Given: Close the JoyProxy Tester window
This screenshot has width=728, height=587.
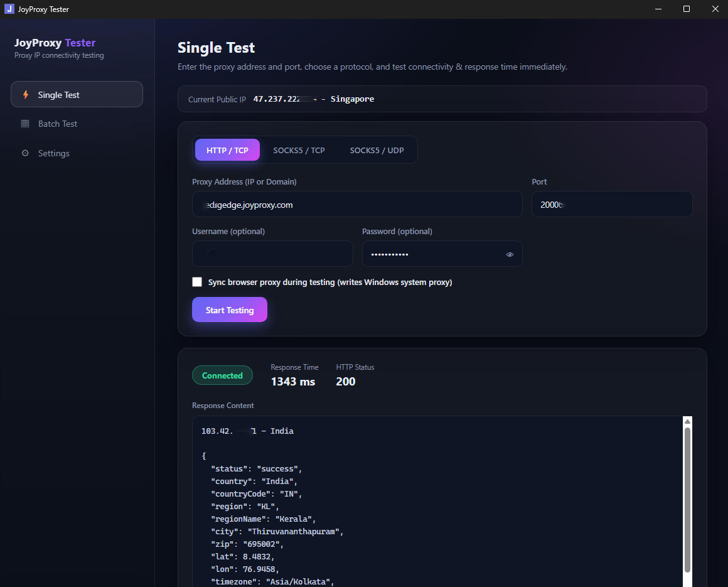Looking at the screenshot, I should (x=715, y=9).
